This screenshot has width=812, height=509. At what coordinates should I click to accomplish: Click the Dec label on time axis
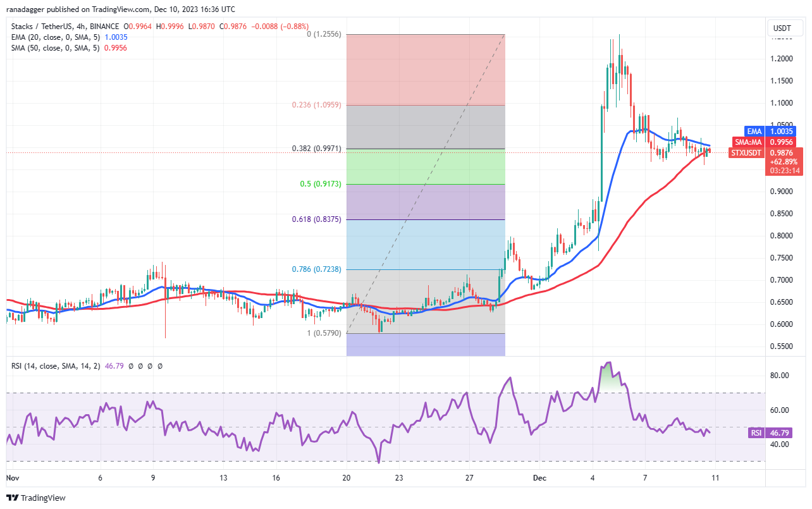coord(540,479)
